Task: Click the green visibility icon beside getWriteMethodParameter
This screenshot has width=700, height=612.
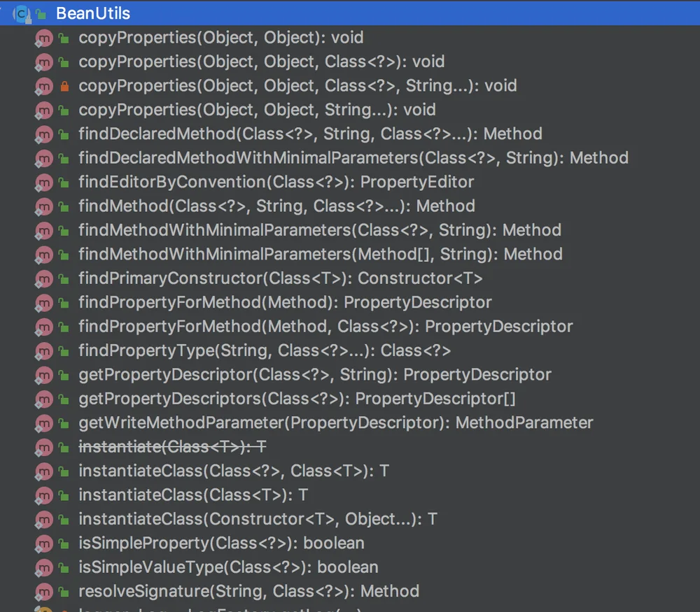Action: (x=64, y=423)
